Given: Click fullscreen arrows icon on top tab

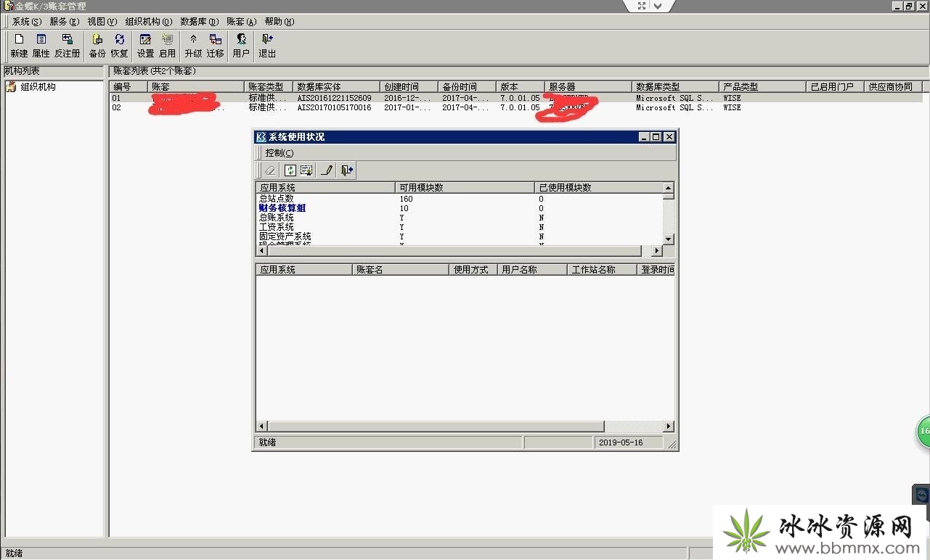Looking at the screenshot, I should pyautogui.click(x=642, y=6).
